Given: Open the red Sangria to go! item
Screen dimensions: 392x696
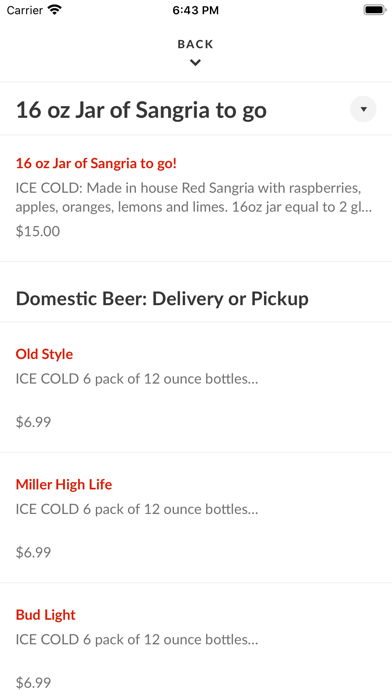Looking at the screenshot, I should tap(96, 163).
